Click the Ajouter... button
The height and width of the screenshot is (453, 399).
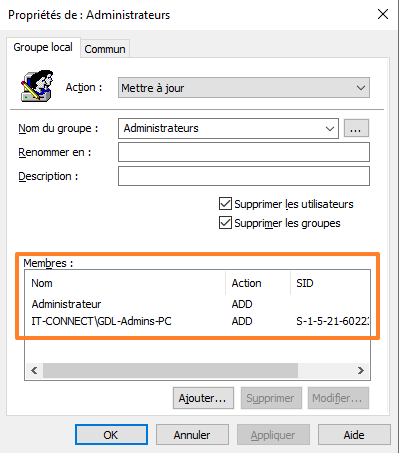tap(203, 398)
